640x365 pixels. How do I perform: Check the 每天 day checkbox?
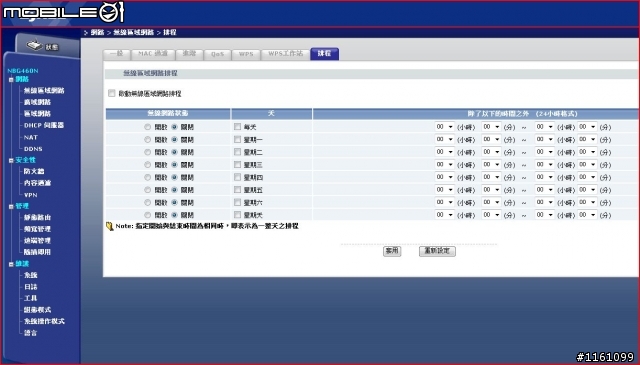[238, 127]
